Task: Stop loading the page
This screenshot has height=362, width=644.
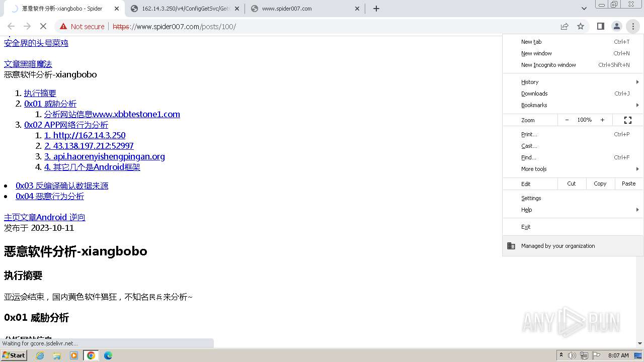Action: [x=43, y=26]
